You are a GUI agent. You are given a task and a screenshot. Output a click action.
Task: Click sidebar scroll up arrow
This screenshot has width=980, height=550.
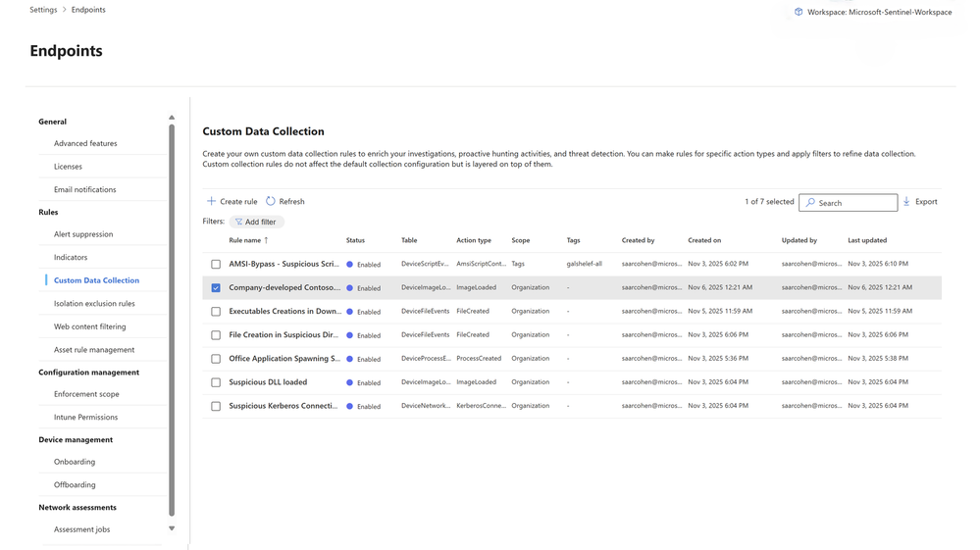pos(172,118)
